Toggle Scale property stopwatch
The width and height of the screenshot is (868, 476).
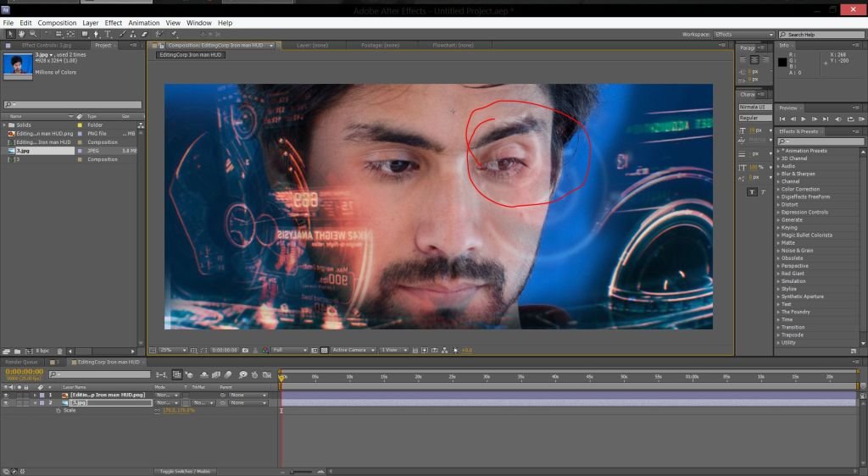coord(58,411)
